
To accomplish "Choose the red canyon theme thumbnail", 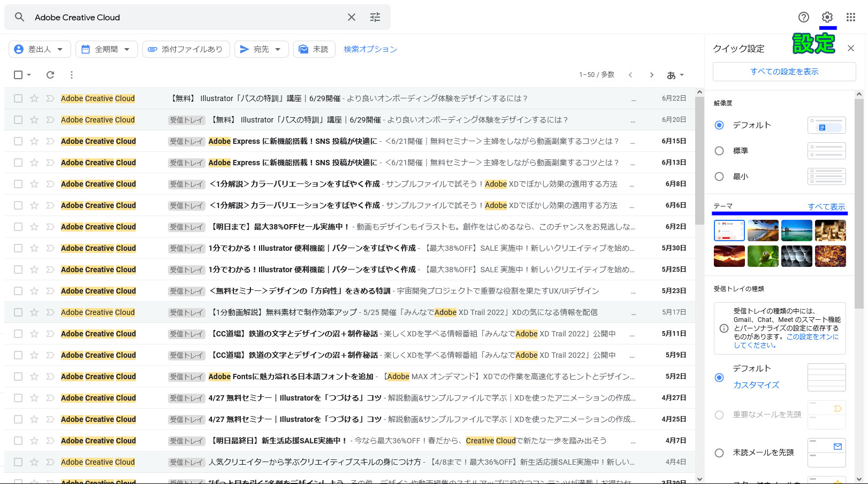I will point(729,256).
